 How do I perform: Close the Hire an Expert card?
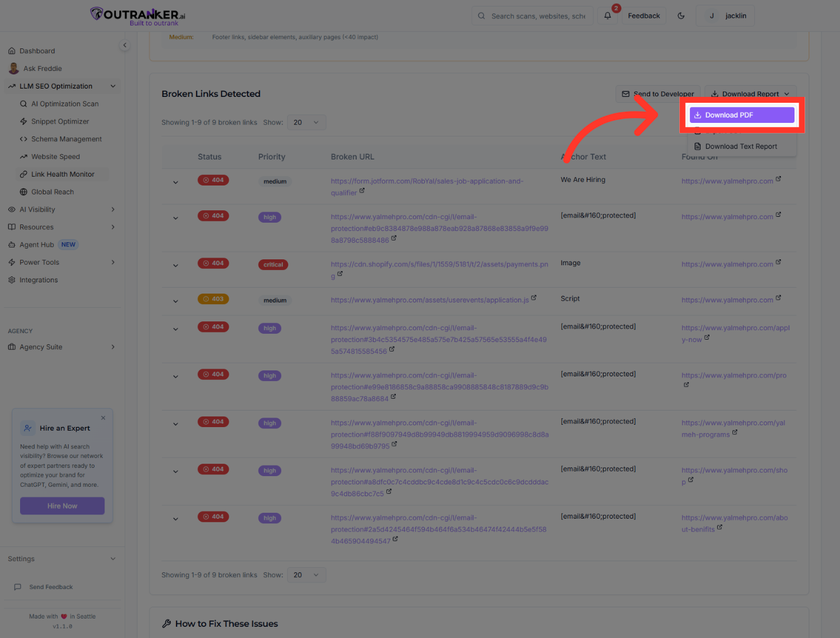point(103,418)
